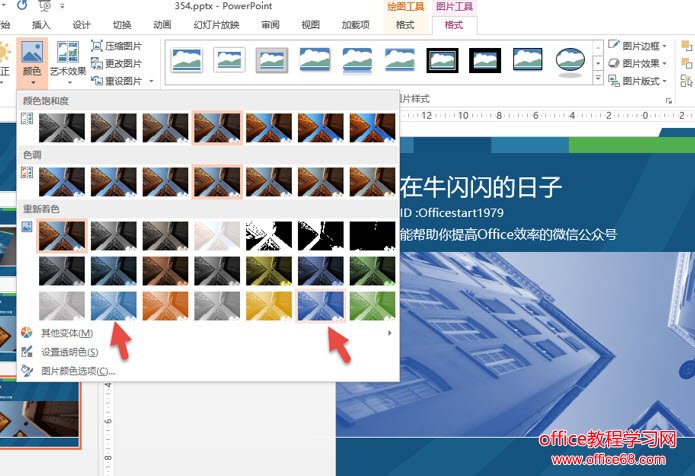
Task: Open the 艺术效果 artistic effects menu
Action: click(68, 62)
